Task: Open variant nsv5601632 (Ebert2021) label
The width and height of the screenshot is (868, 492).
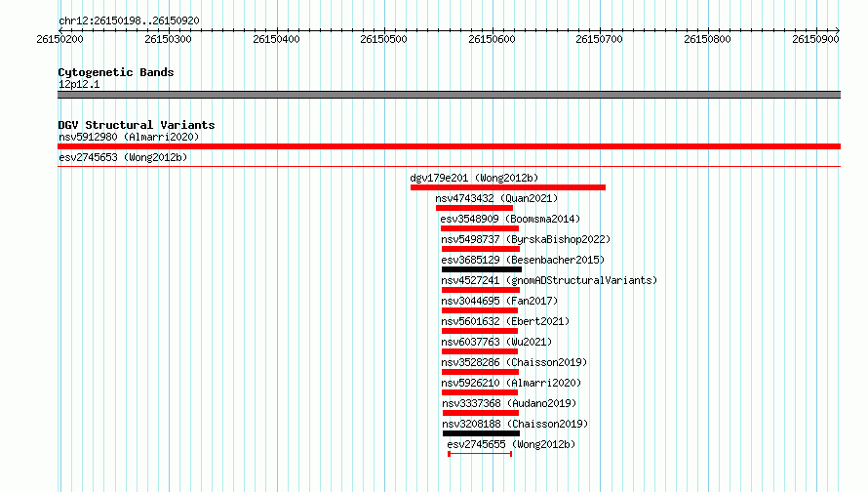Action: point(505,321)
